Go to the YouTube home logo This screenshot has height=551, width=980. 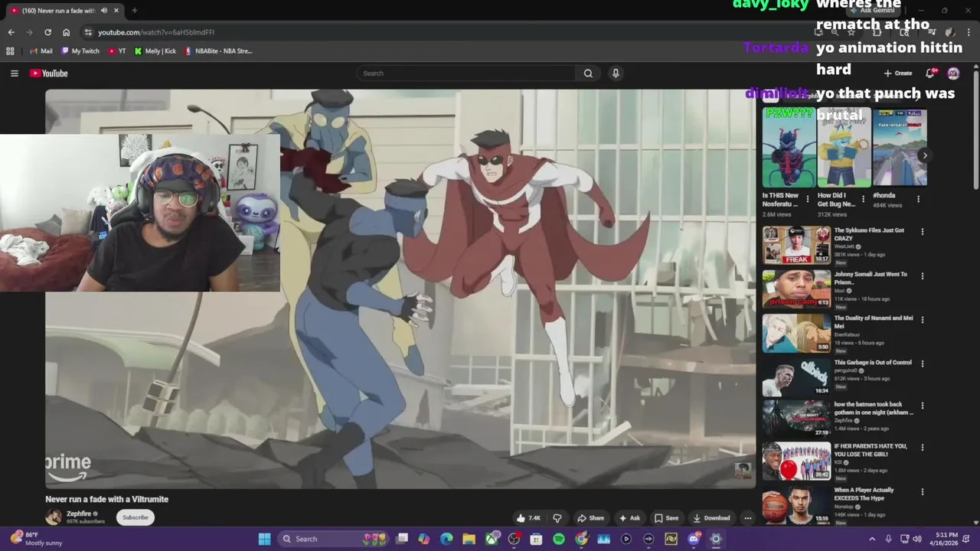click(49, 73)
